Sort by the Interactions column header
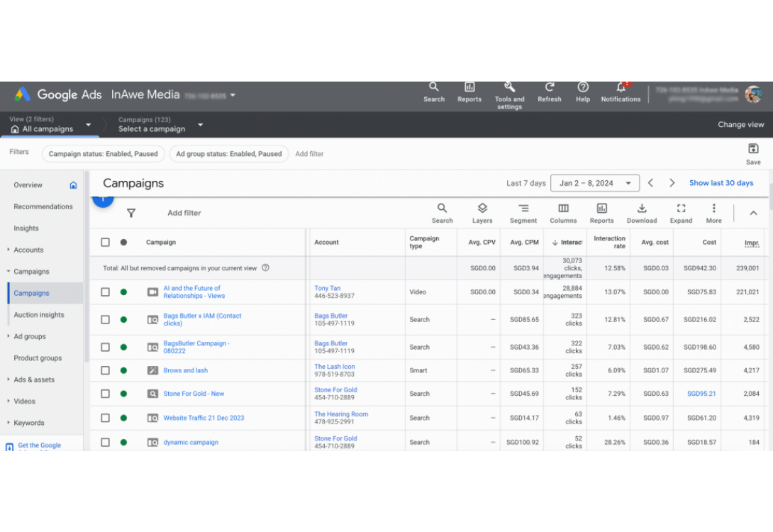 (x=567, y=242)
